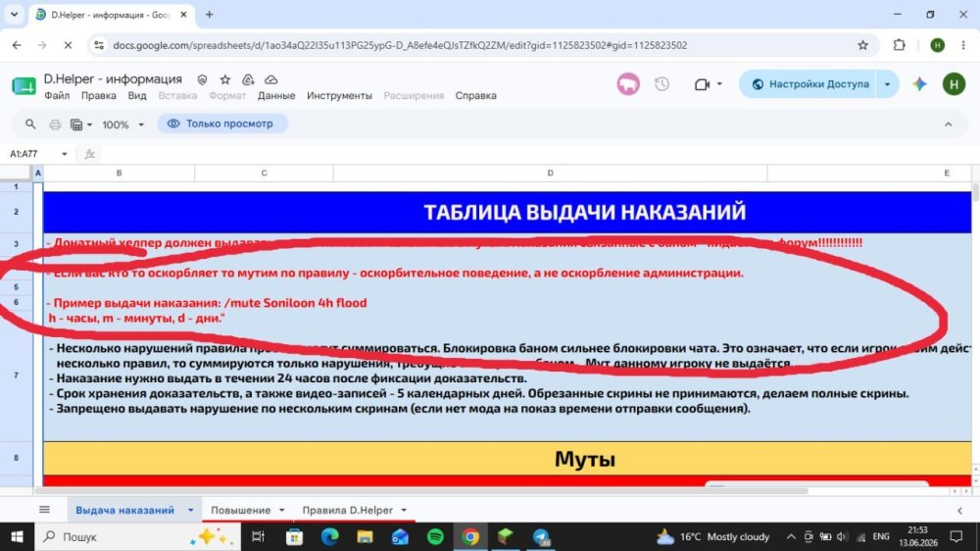Click the pink anonymous user avatar
This screenshot has height=551, width=980.
click(x=628, y=83)
